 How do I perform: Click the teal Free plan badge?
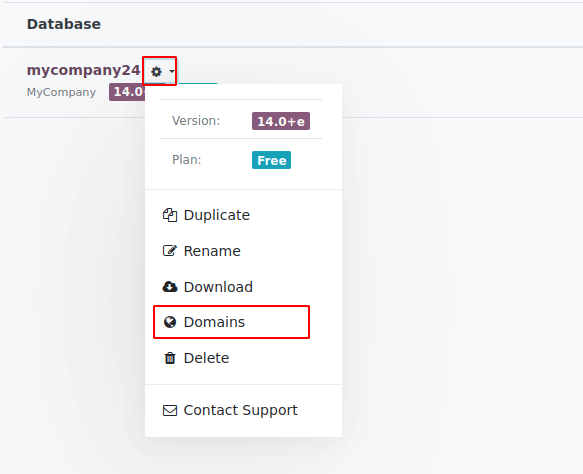pos(271,160)
